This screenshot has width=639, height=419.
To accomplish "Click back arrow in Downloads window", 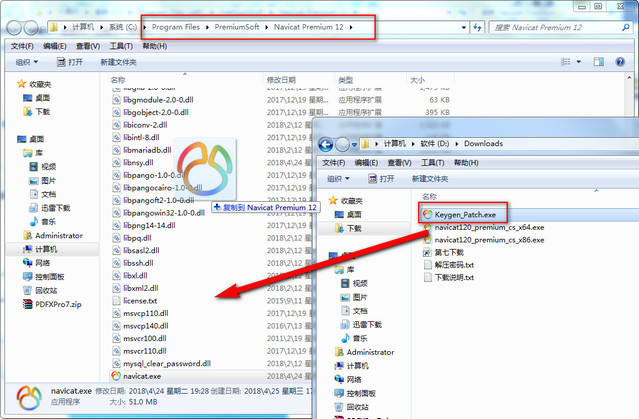I will tap(326, 144).
